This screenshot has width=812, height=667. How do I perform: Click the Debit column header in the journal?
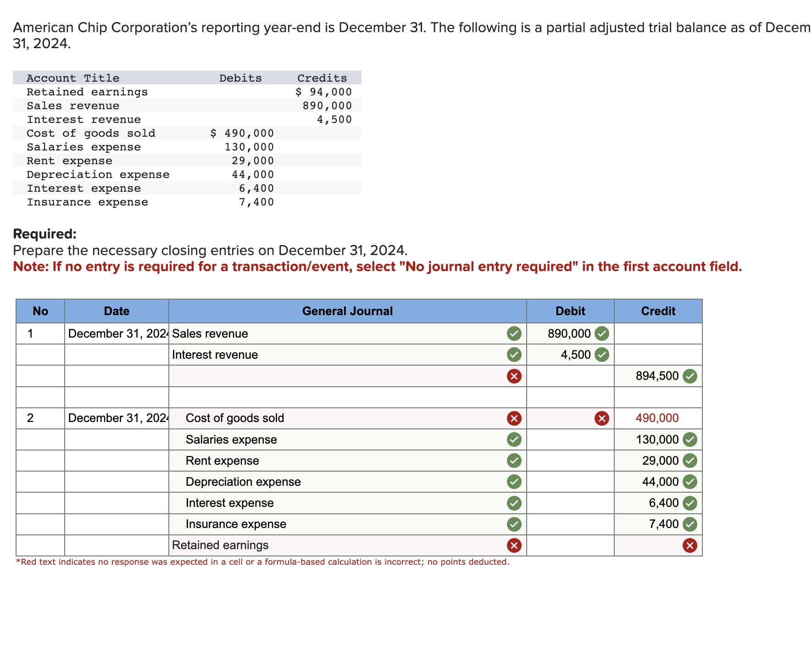coord(570,311)
